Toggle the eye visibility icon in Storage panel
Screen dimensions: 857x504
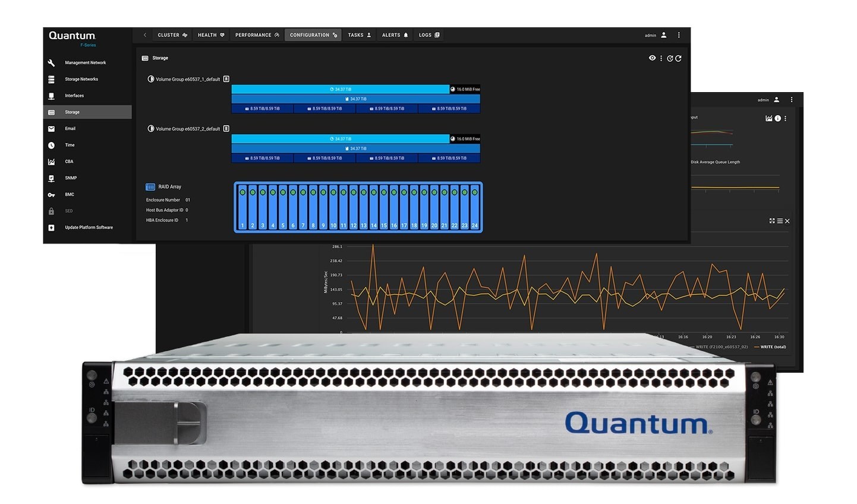pos(652,58)
